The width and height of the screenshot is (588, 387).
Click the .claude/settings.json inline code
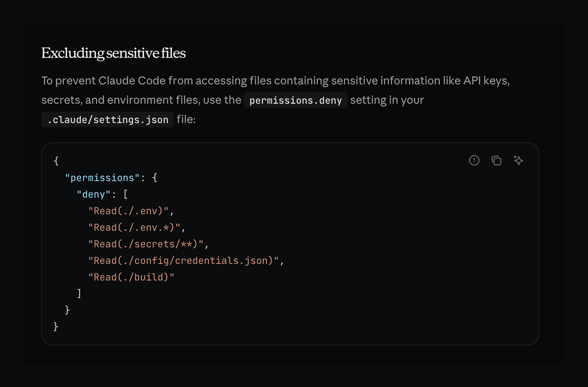tap(108, 120)
